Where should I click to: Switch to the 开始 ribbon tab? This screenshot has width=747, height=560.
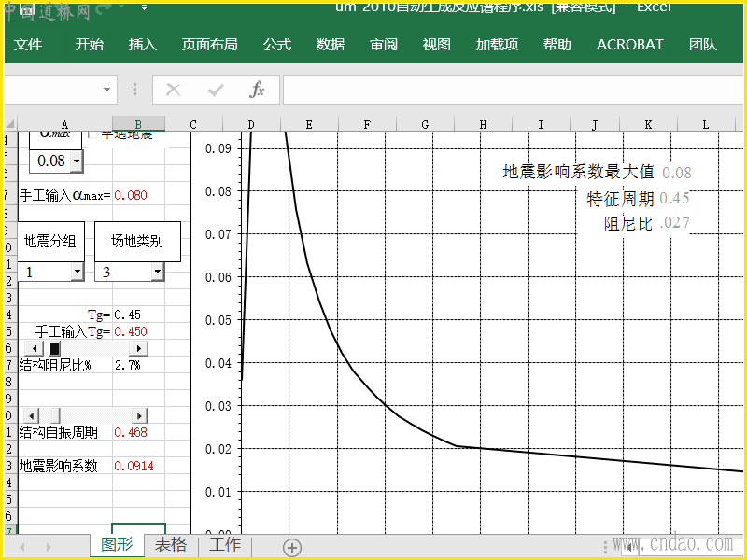point(89,44)
